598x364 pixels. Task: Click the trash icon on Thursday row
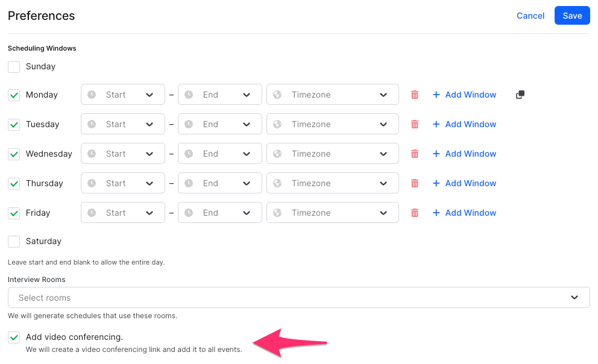pos(415,183)
